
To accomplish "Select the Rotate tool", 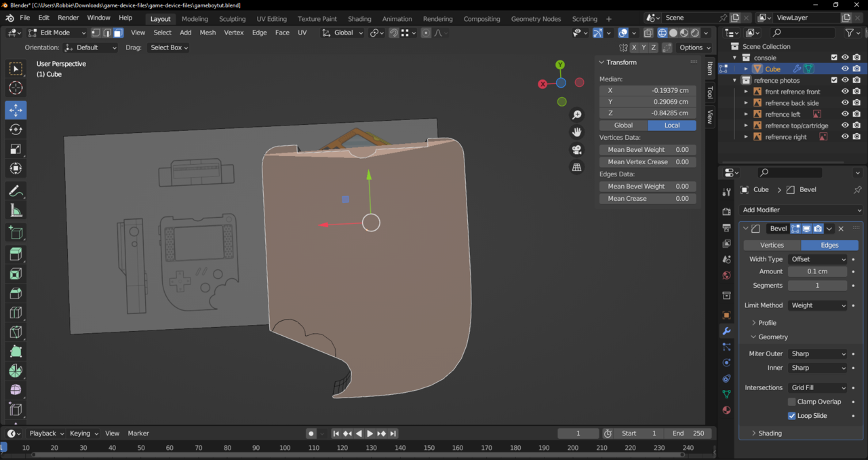I will 16,130.
